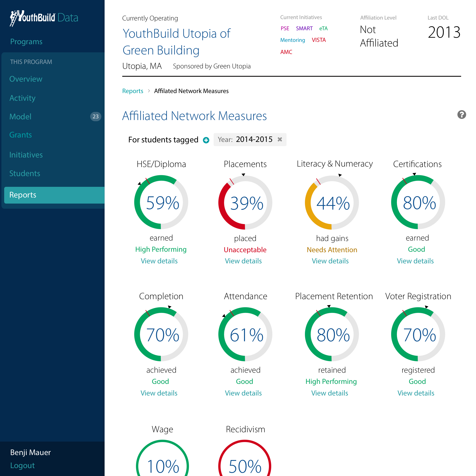Viewport: 476px width, 476px height.
Task: Click the Literacy & Numeracy 44% gauge
Action: point(332,202)
